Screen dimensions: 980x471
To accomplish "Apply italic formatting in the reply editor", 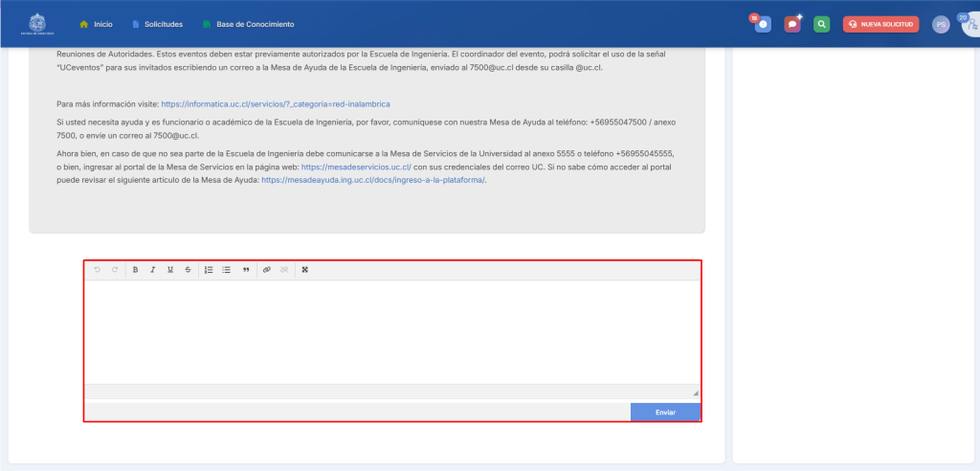I will pyautogui.click(x=152, y=270).
